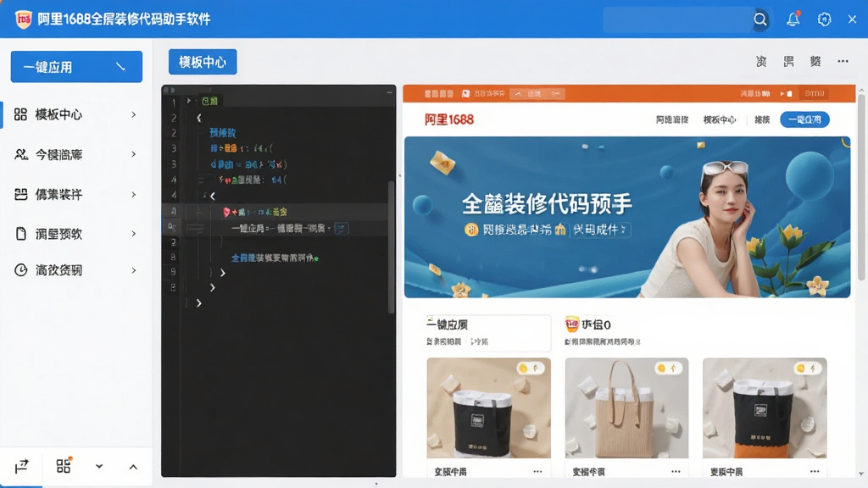Viewport: 868px width, 488px height.
Task: Click the 一键应用 info card below the banner
Action: [x=487, y=332]
